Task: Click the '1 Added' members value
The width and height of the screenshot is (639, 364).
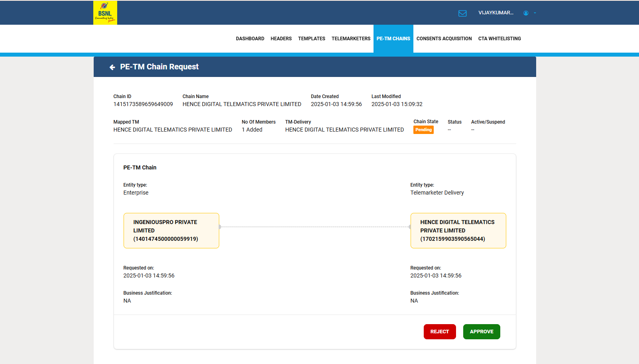Action: coord(252,130)
